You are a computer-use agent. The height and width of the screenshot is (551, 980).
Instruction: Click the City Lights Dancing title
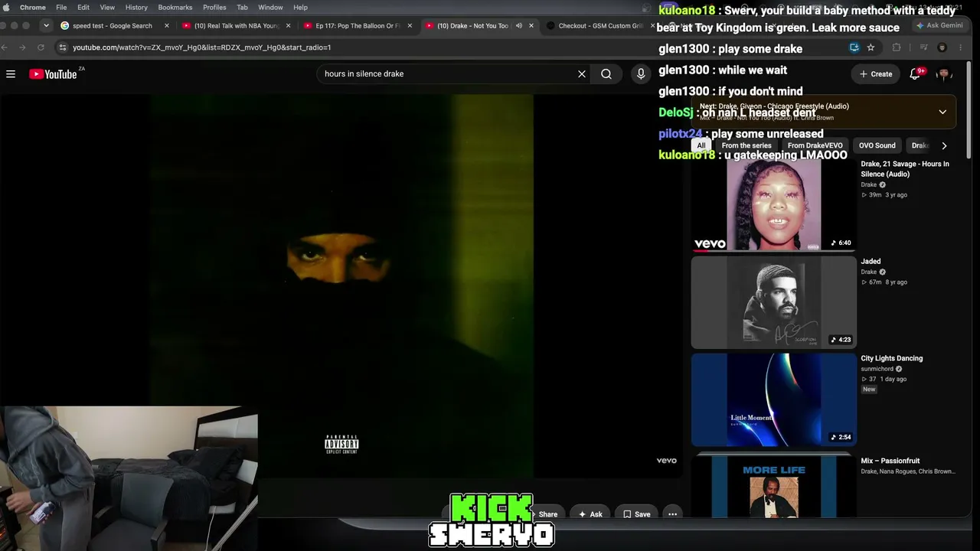coord(891,358)
